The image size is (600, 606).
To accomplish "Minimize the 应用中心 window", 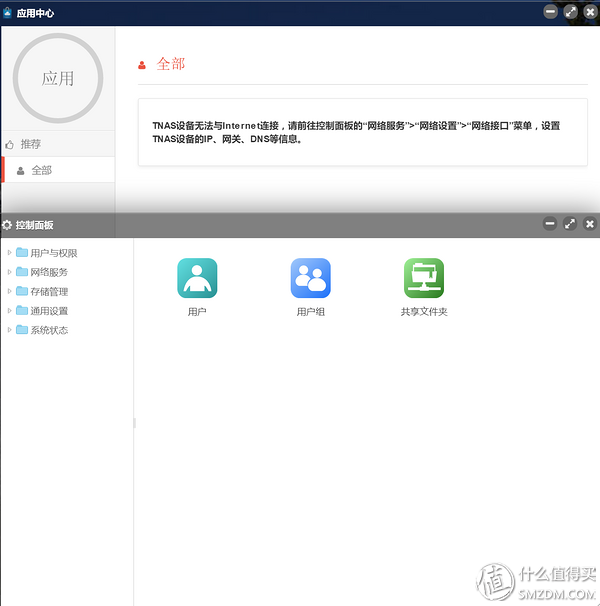I will (550, 12).
